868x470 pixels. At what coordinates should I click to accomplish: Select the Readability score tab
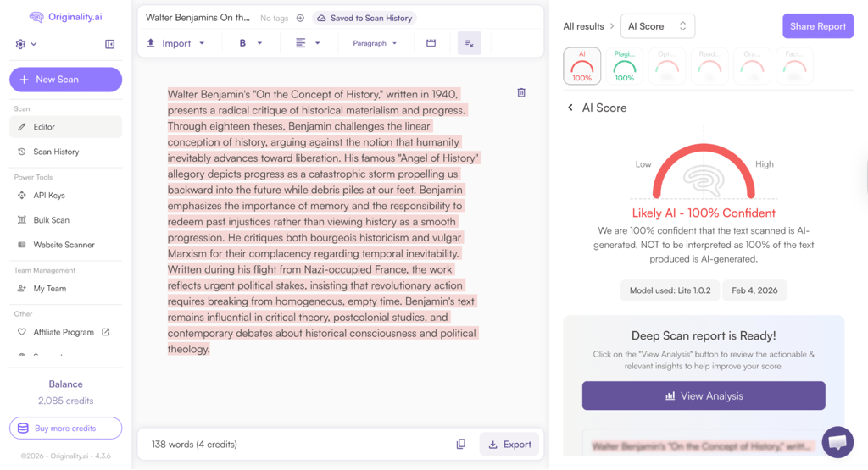click(x=709, y=66)
